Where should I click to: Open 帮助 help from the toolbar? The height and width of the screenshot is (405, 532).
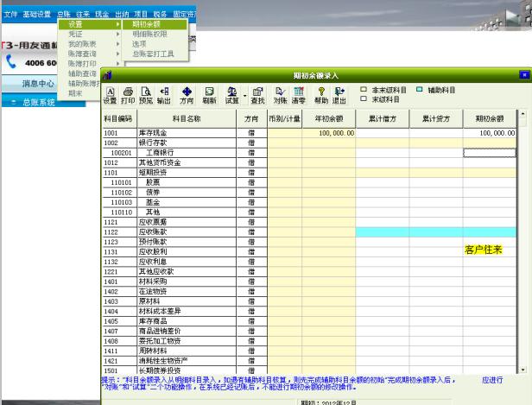point(321,95)
